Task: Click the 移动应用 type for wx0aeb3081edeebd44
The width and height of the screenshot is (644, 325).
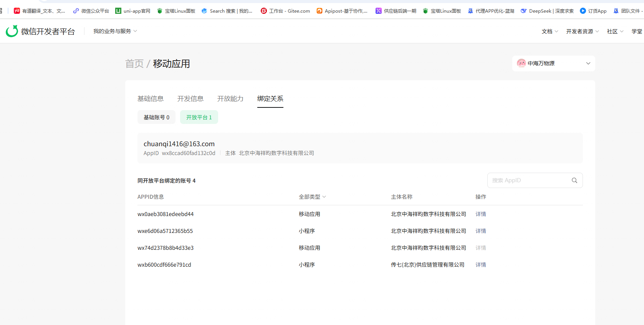Action: pos(310,214)
